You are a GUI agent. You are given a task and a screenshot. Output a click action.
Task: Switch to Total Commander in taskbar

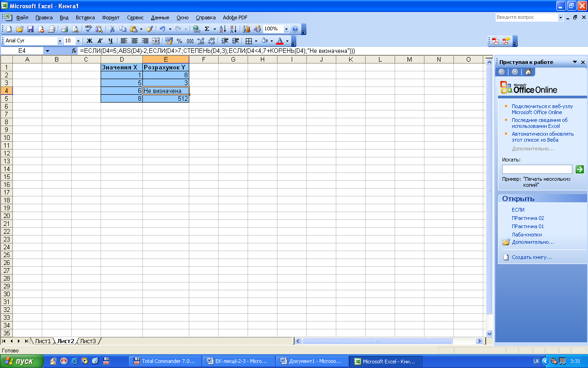(x=166, y=362)
